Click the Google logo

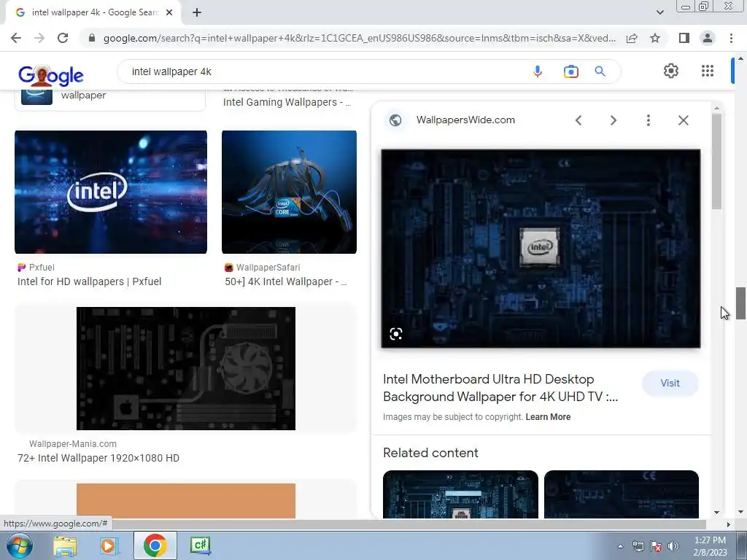51,75
